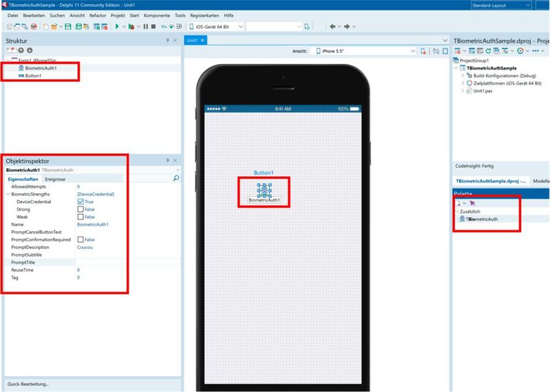
Task: Click the PromptDescription value Coucou
Action: pyautogui.click(x=85, y=248)
